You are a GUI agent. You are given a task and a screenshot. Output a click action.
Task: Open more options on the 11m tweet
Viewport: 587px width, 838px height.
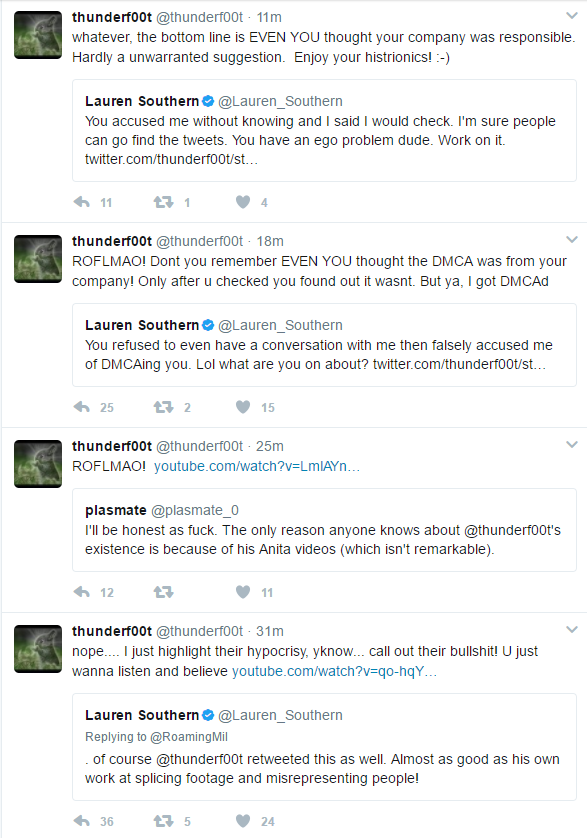(571, 16)
